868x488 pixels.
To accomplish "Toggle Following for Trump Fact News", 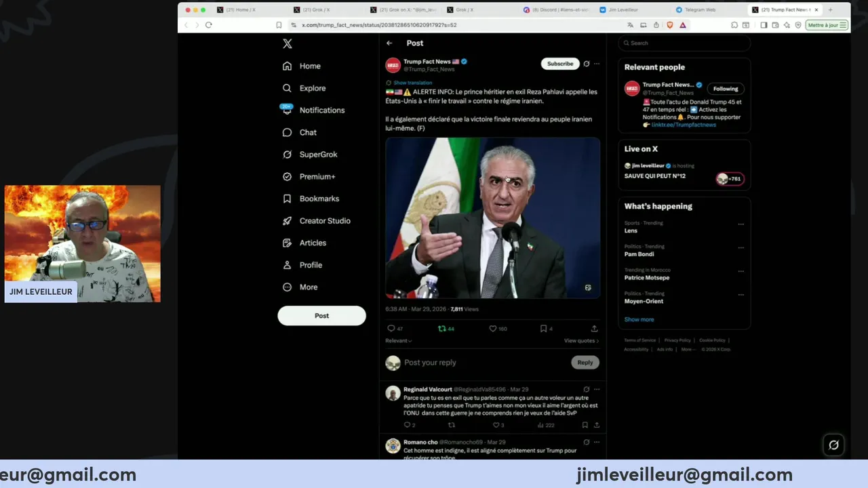I will pos(726,89).
